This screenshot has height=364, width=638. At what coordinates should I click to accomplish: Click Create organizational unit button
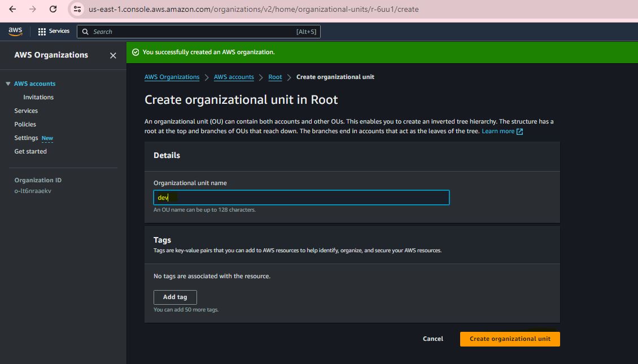click(x=509, y=339)
